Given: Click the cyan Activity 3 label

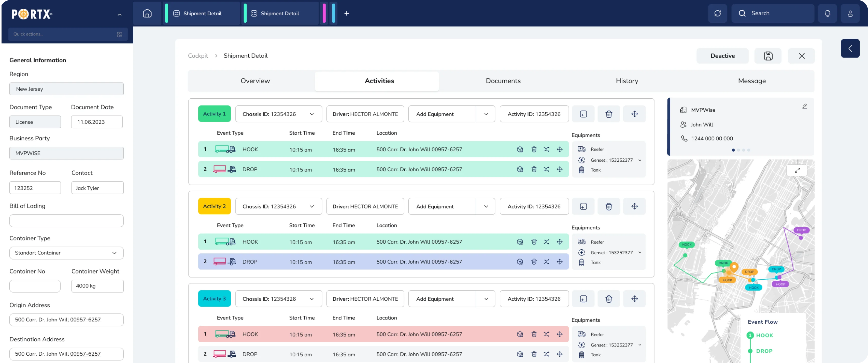Looking at the screenshot, I should pos(214,298).
